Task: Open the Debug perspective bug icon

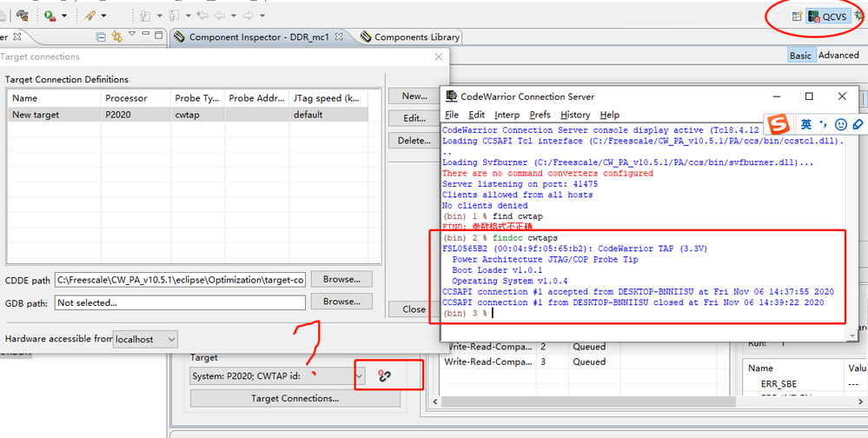Action: click(860, 17)
